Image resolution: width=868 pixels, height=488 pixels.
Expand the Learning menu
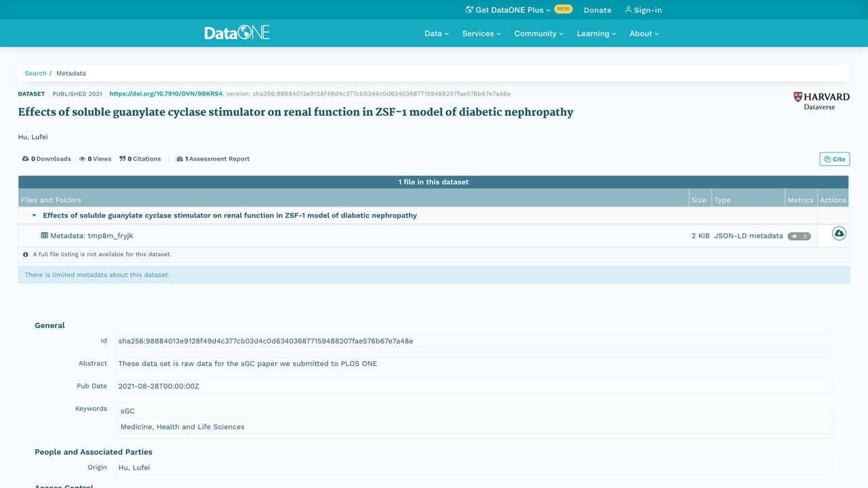point(597,33)
